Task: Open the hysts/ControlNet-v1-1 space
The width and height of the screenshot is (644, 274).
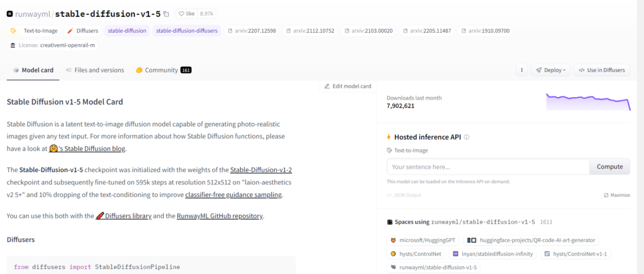Action: [x=576, y=254]
